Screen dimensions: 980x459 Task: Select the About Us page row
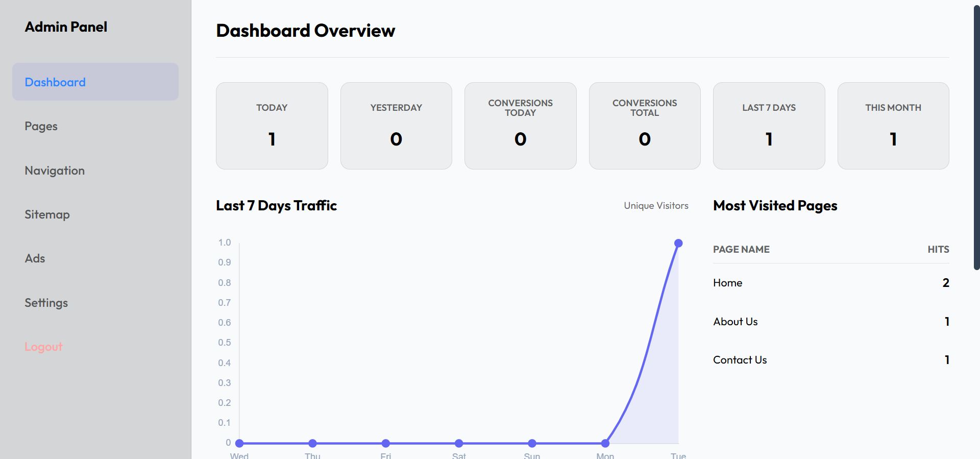coord(830,322)
